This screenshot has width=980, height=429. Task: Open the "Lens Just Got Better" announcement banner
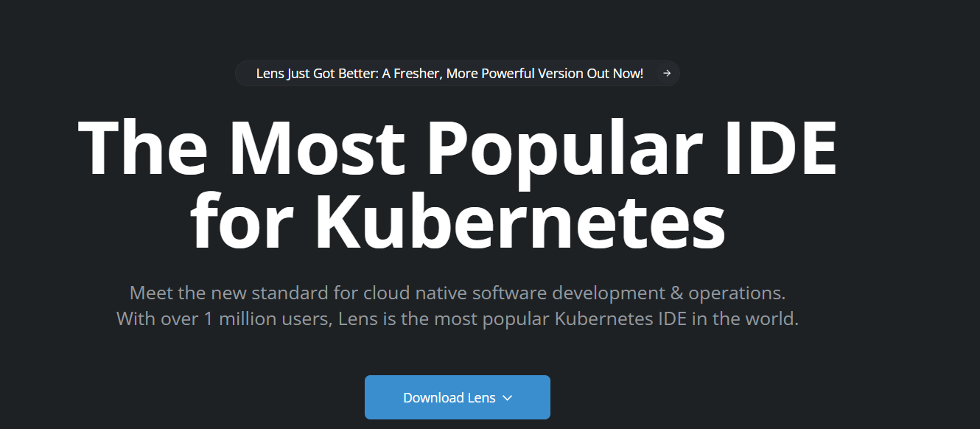(x=457, y=74)
